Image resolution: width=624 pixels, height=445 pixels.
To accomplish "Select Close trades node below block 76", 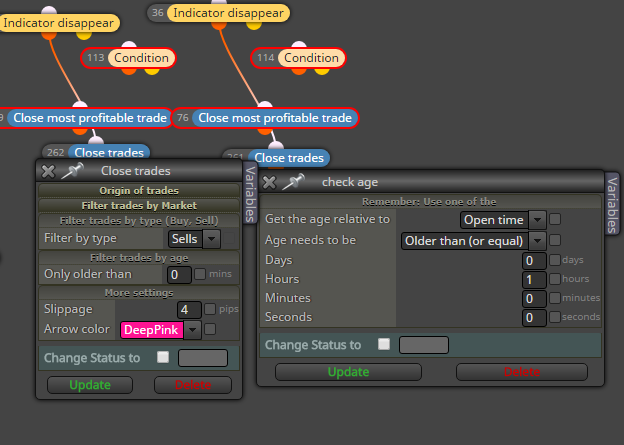I will point(276,158).
